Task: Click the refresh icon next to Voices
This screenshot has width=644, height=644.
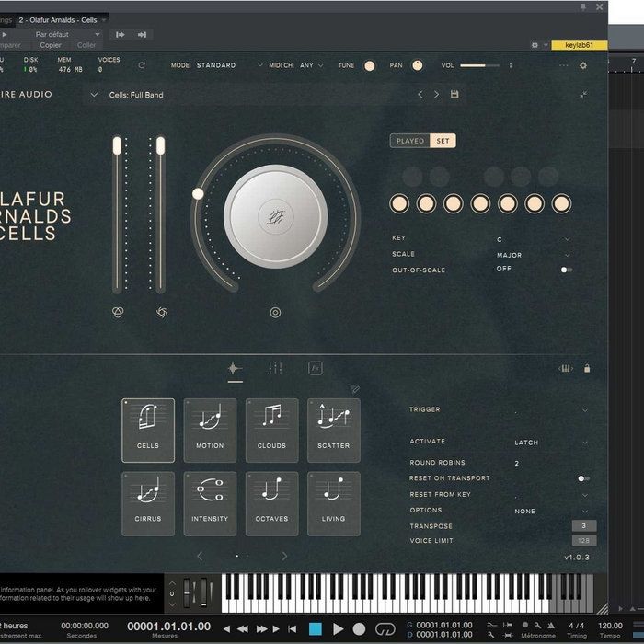Action: click(142, 65)
